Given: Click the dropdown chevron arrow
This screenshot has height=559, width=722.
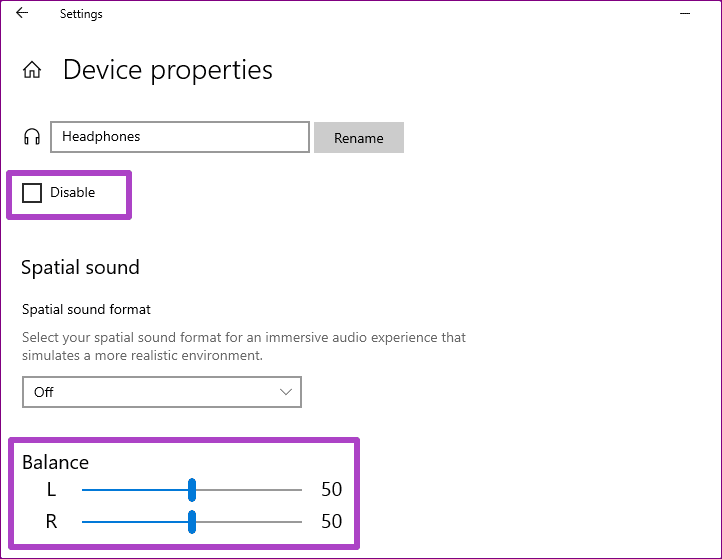Looking at the screenshot, I should tap(285, 392).
